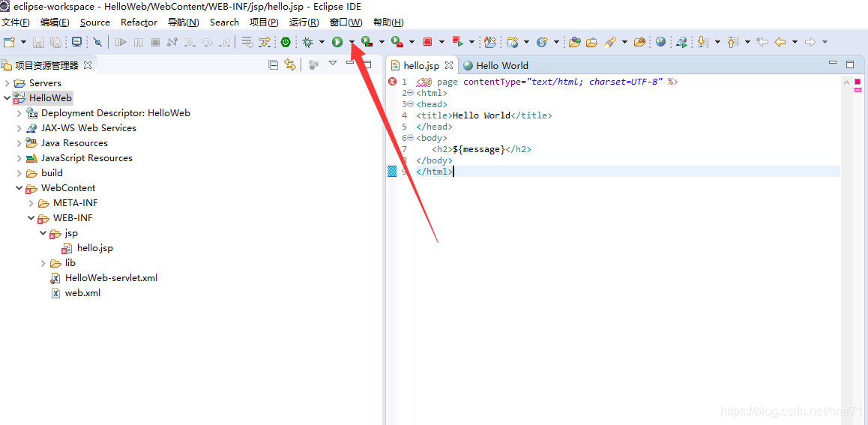Expand the Servers tree node
Viewport: 868px width, 425px height.
[x=6, y=83]
